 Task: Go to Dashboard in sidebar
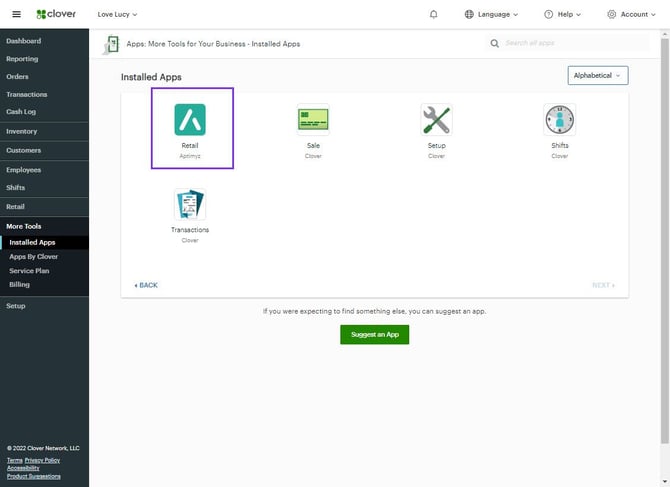click(x=24, y=40)
